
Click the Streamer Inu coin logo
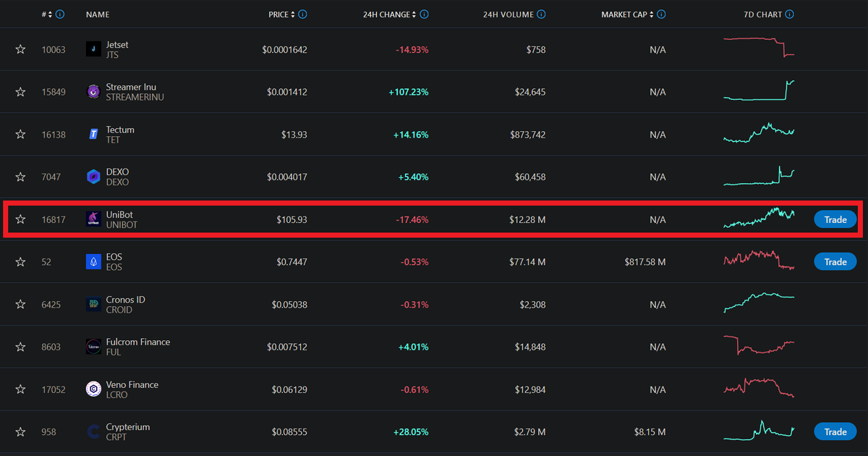click(x=93, y=92)
